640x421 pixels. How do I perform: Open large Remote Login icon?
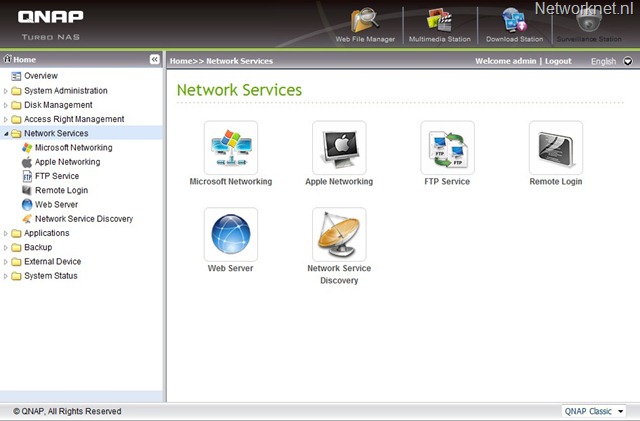pos(556,147)
